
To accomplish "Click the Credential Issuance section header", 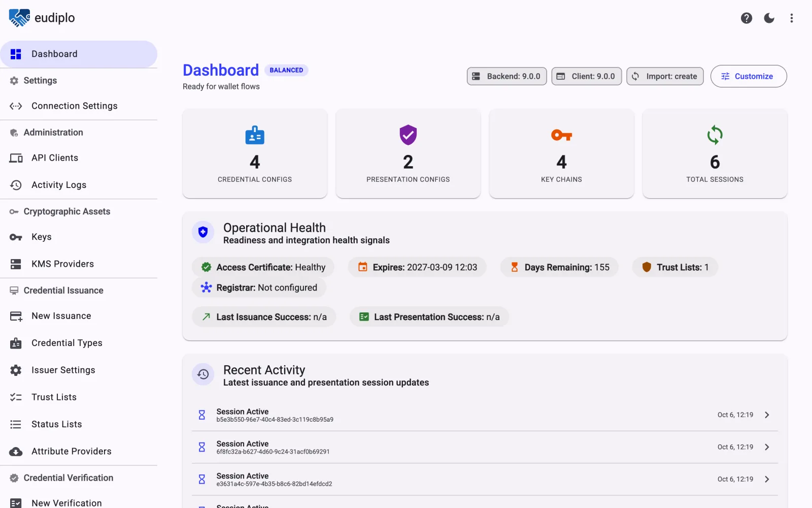I will tap(63, 291).
